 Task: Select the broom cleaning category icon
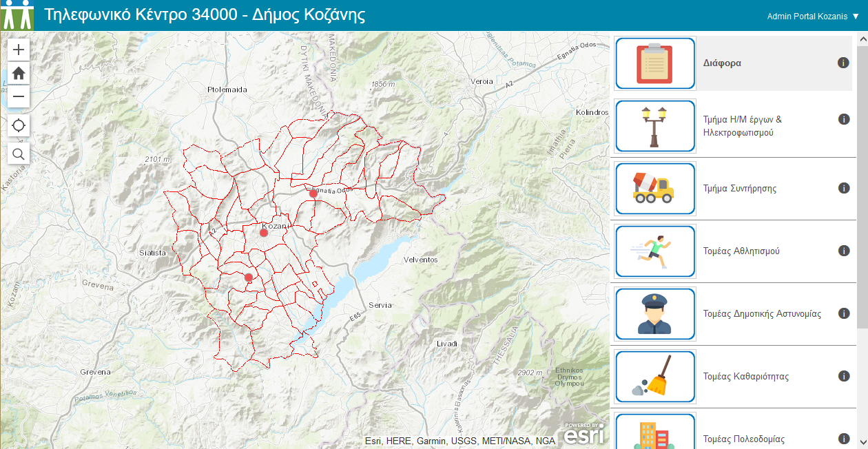(x=654, y=377)
